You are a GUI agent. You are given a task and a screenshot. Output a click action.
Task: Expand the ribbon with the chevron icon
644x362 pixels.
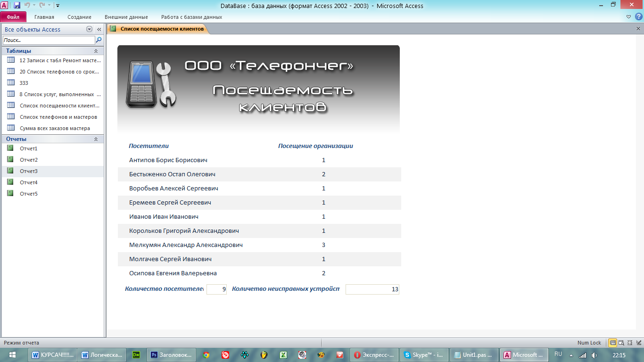click(629, 16)
